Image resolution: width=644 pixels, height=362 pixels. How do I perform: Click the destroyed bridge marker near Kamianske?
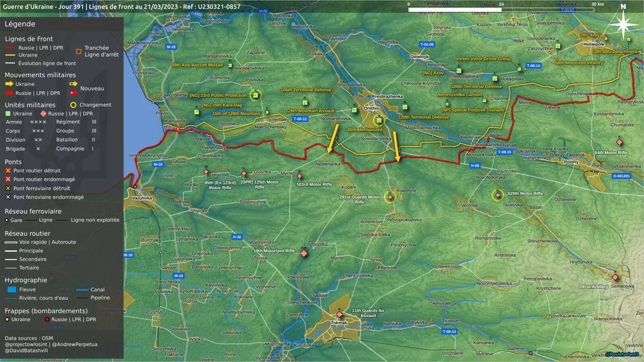point(178,129)
